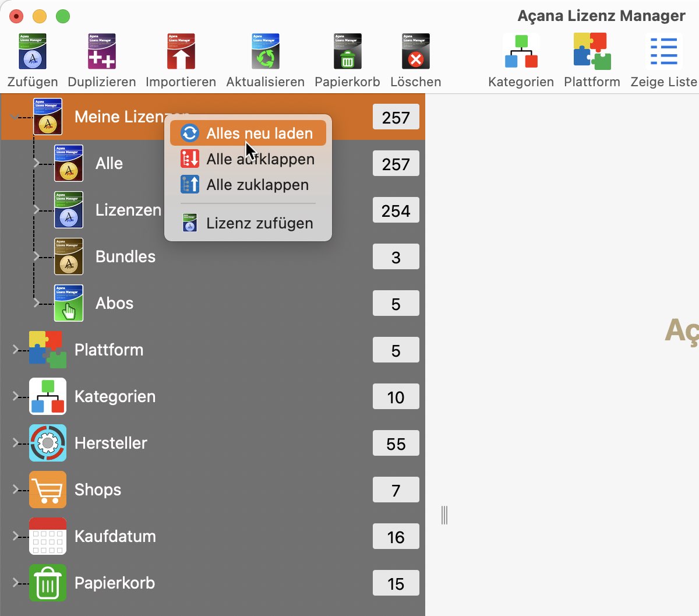This screenshot has height=616, width=699.
Task: Expand the Lizenzen tree node
Action: click(x=36, y=209)
